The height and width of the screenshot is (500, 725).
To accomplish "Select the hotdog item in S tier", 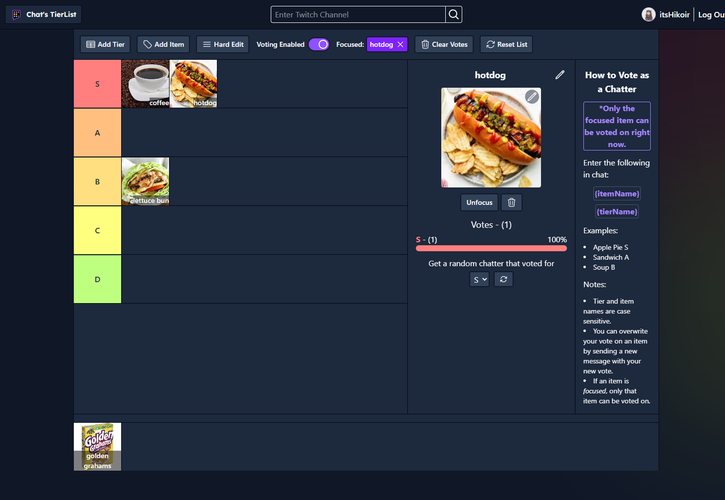I will tap(194, 84).
